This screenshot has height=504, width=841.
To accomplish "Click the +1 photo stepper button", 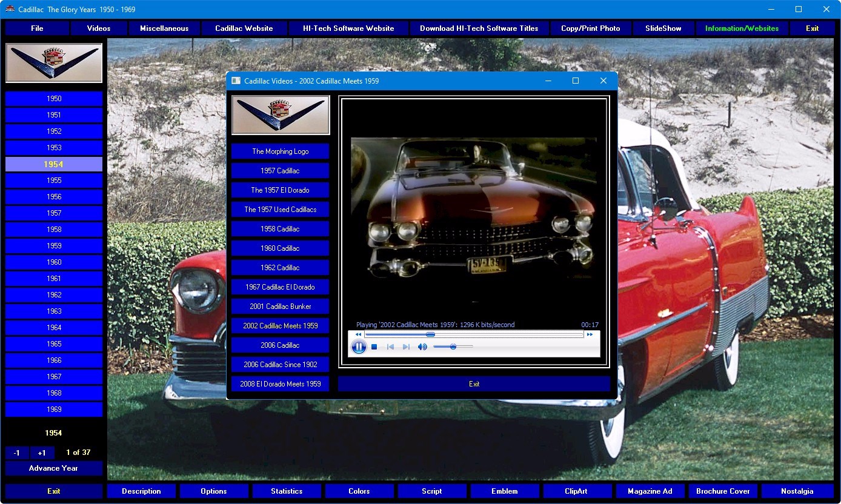I will [42, 453].
